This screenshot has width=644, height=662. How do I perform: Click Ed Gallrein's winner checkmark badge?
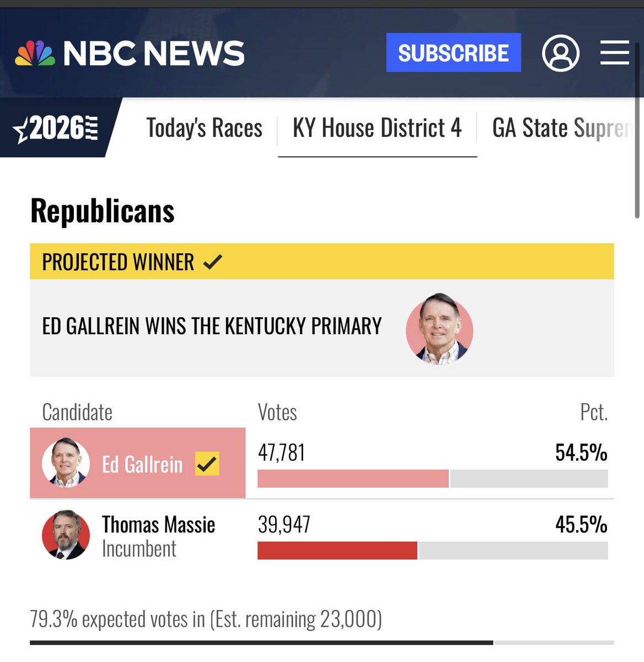click(x=207, y=464)
